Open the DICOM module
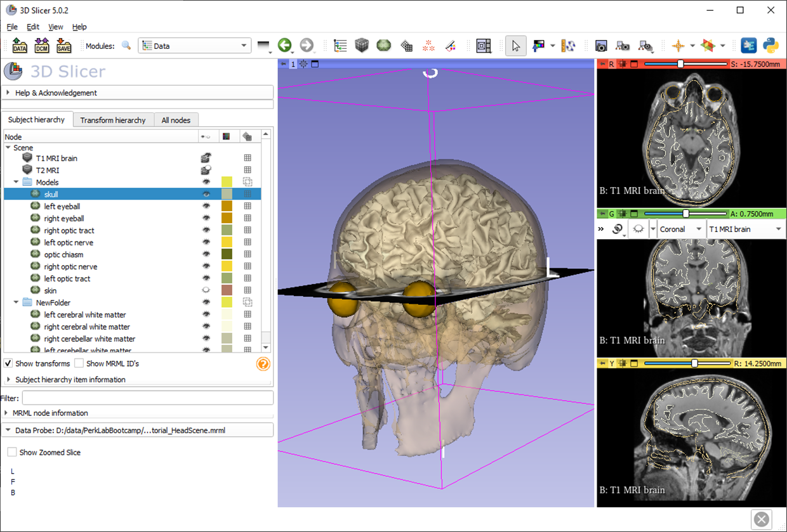Screen dimensions: 787x532 tap(41, 45)
